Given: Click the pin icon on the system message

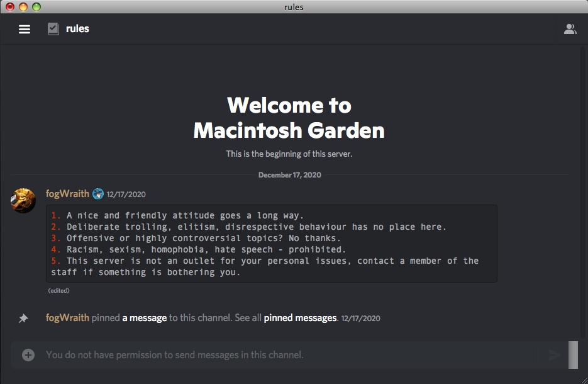Looking at the screenshot, I should (x=23, y=319).
